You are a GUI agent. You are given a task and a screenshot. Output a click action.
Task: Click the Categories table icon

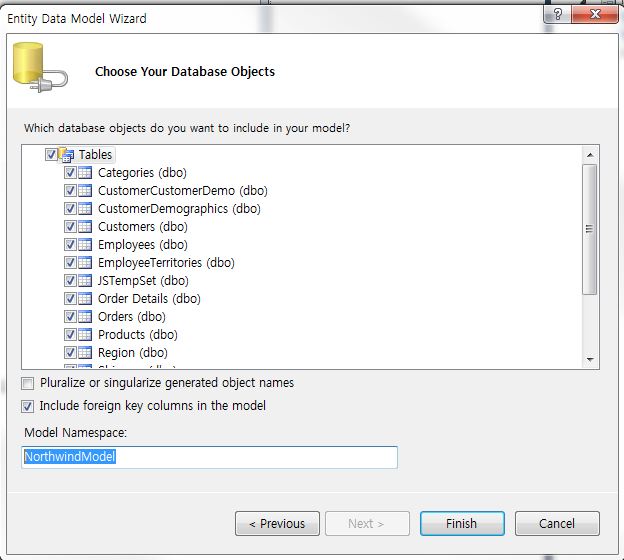pyautogui.click(x=85, y=173)
